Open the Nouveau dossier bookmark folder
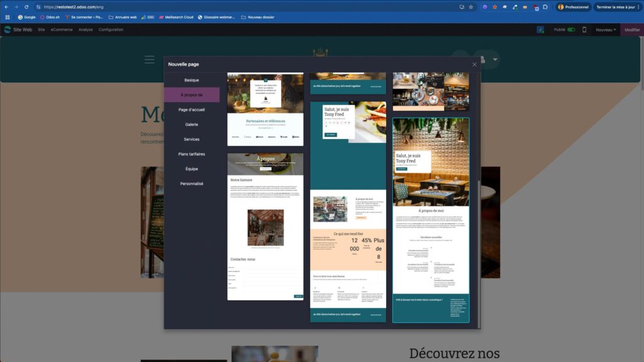This screenshot has height=362, width=644. [x=257, y=17]
